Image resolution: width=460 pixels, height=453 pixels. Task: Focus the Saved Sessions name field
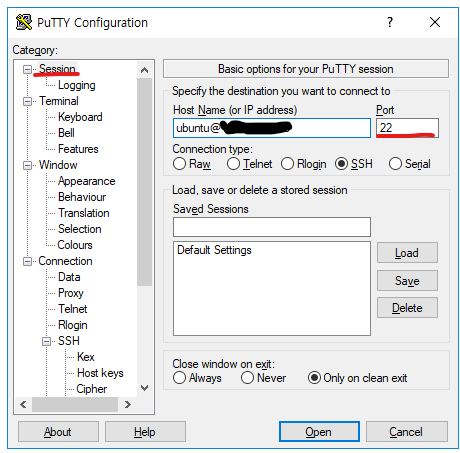click(272, 227)
